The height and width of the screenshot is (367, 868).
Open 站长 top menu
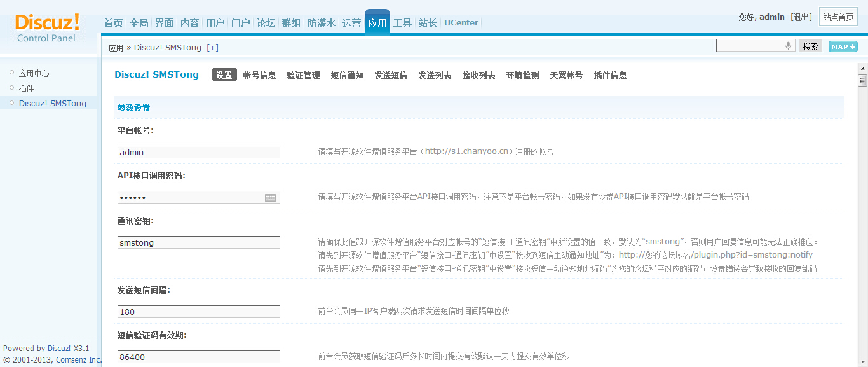click(428, 23)
